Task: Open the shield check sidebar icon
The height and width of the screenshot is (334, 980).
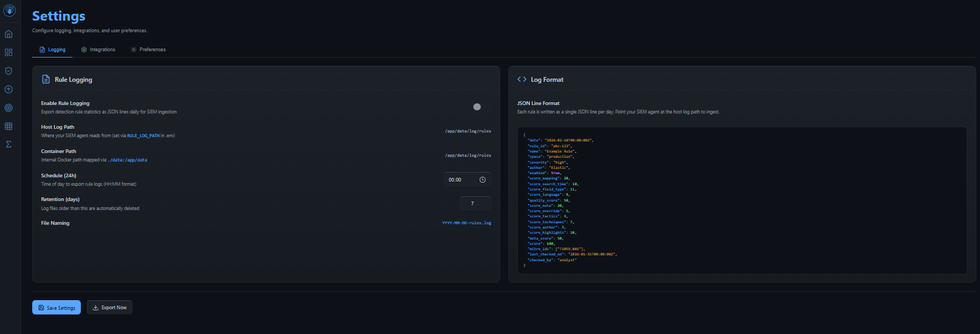Action: [x=8, y=71]
